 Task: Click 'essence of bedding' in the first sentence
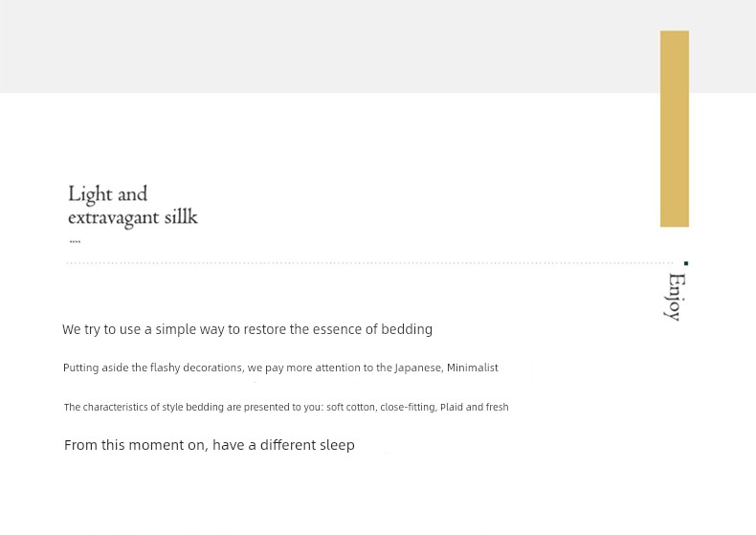pyautogui.click(x=372, y=329)
